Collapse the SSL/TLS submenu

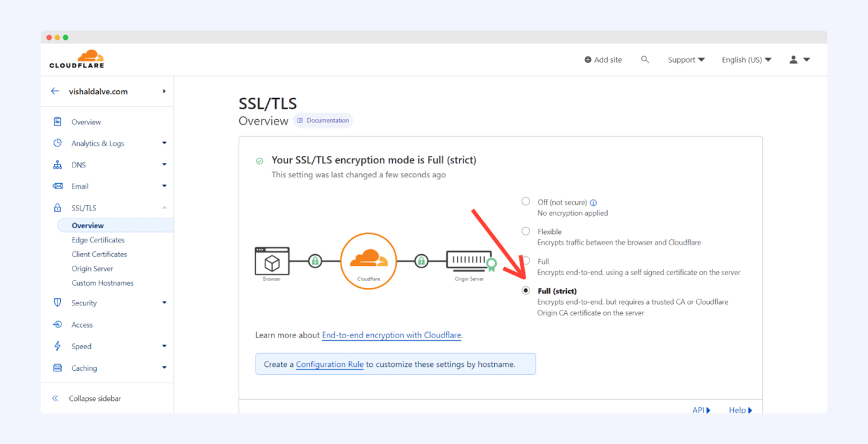click(164, 207)
